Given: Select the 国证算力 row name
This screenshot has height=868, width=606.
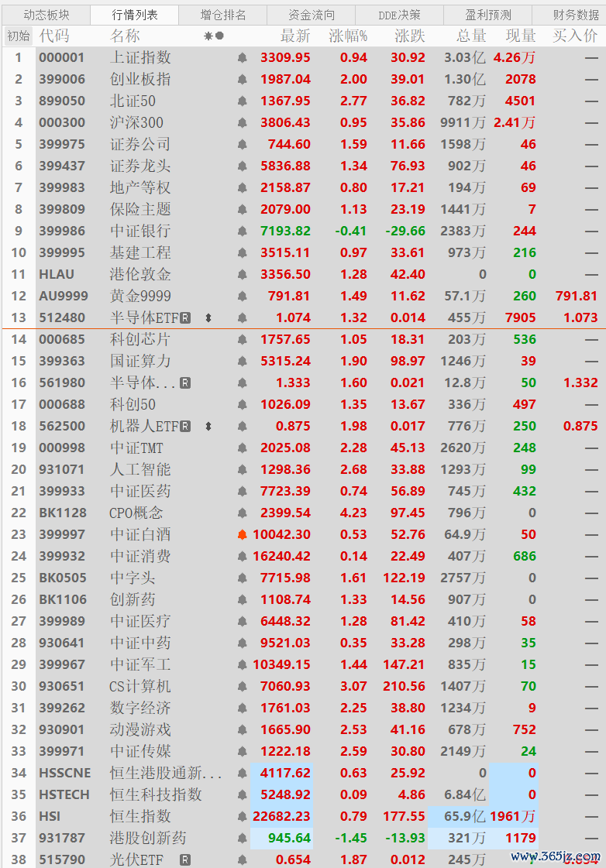Looking at the screenshot, I should pyautogui.click(x=140, y=361).
